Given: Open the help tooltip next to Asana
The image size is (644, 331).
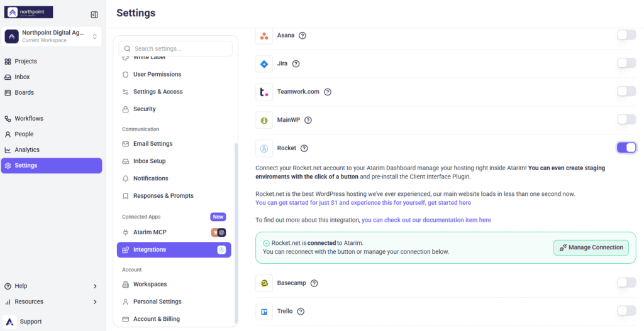Looking at the screenshot, I should pyautogui.click(x=303, y=36).
